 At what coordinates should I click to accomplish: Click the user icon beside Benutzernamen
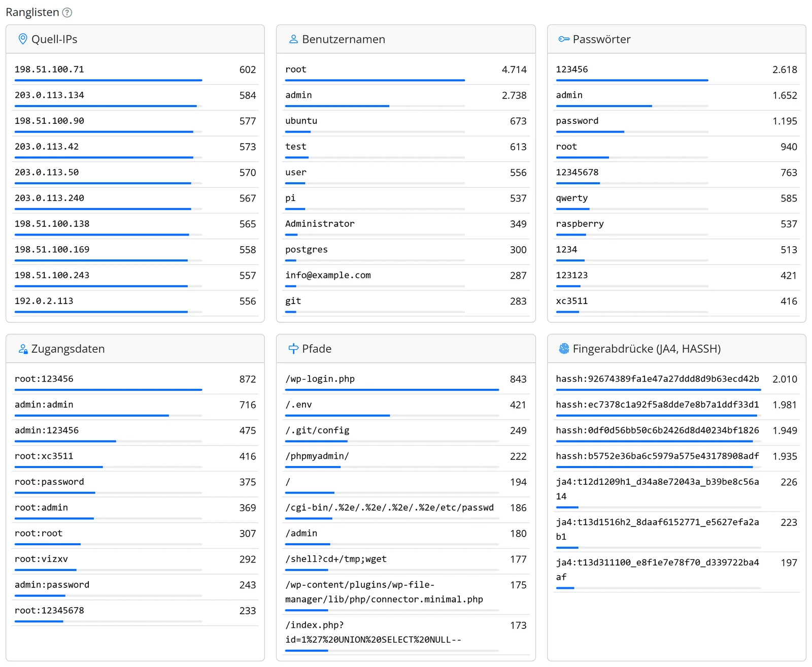pos(293,39)
